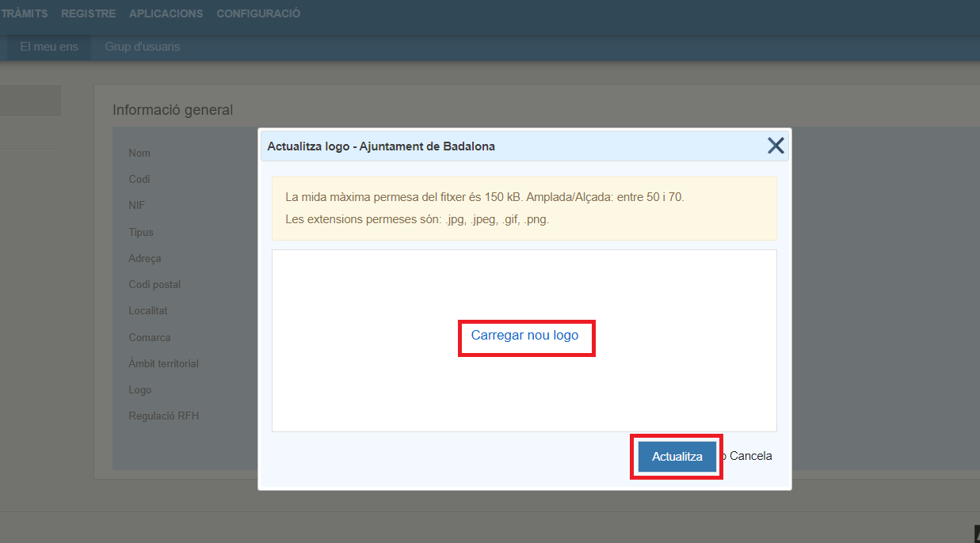The width and height of the screenshot is (980, 543).
Task: Open the TRÀMITS menu
Action: tap(24, 14)
